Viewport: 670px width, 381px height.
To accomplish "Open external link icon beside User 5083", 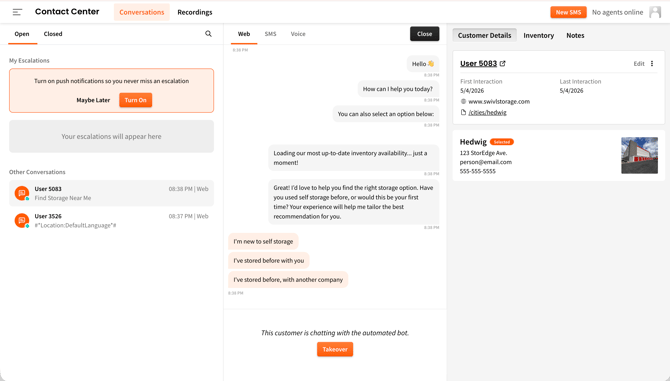I will coord(502,64).
